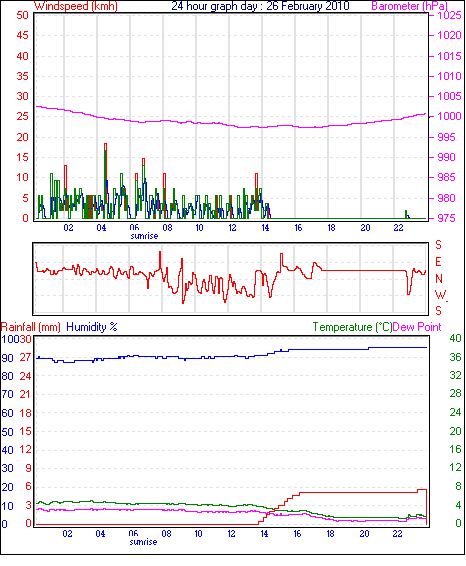Select the "Dew Point" legend label
This screenshot has height=566, width=466.
pyautogui.click(x=417, y=327)
